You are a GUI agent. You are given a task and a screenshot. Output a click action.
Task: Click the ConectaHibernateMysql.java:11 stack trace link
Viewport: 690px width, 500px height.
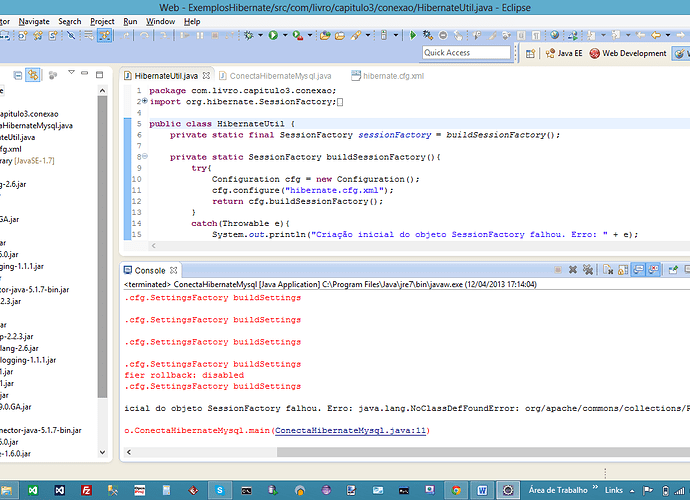[x=351, y=431]
